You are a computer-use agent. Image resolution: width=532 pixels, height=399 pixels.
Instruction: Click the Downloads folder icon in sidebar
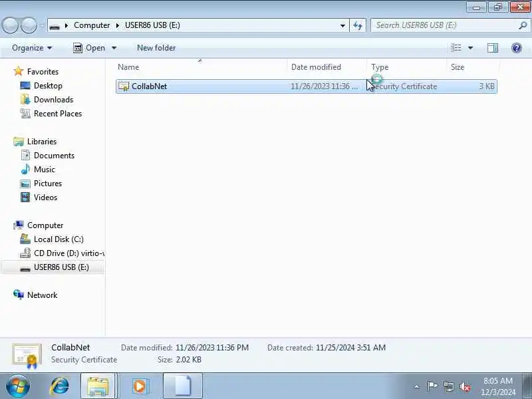tap(25, 99)
